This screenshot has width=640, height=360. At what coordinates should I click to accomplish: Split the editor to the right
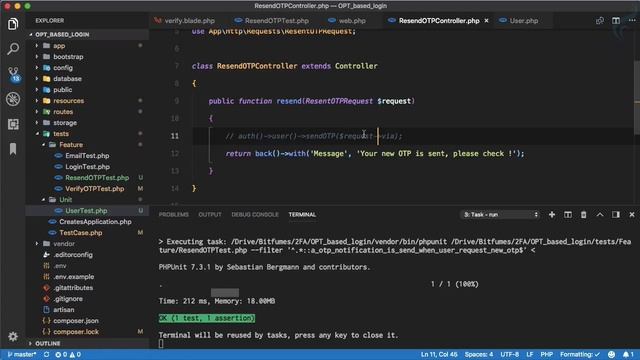pos(616,20)
